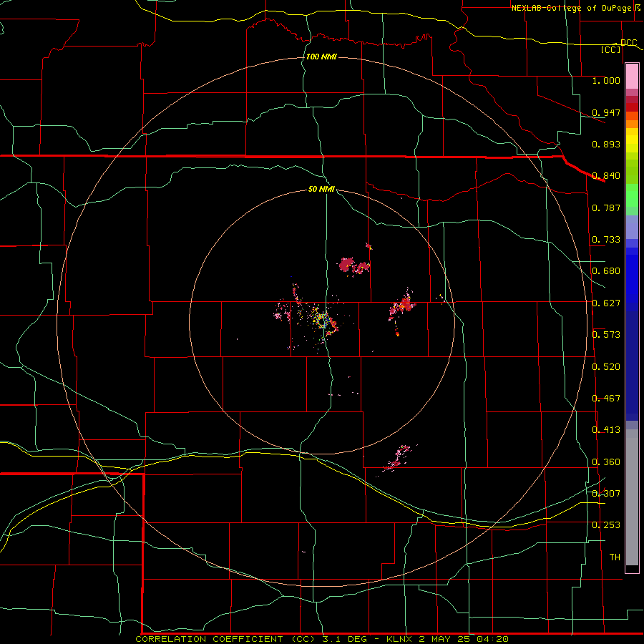This screenshot has height=644, width=644.
Task: Click the 0.253 color scale value
Action: click(606, 525)
